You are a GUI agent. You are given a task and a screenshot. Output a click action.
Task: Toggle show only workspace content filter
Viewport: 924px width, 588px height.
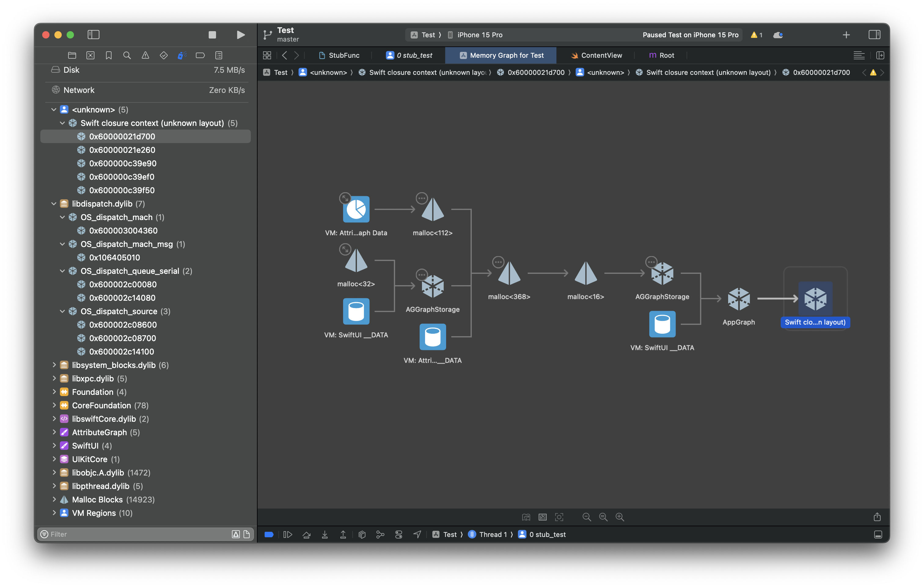[246, 534]
